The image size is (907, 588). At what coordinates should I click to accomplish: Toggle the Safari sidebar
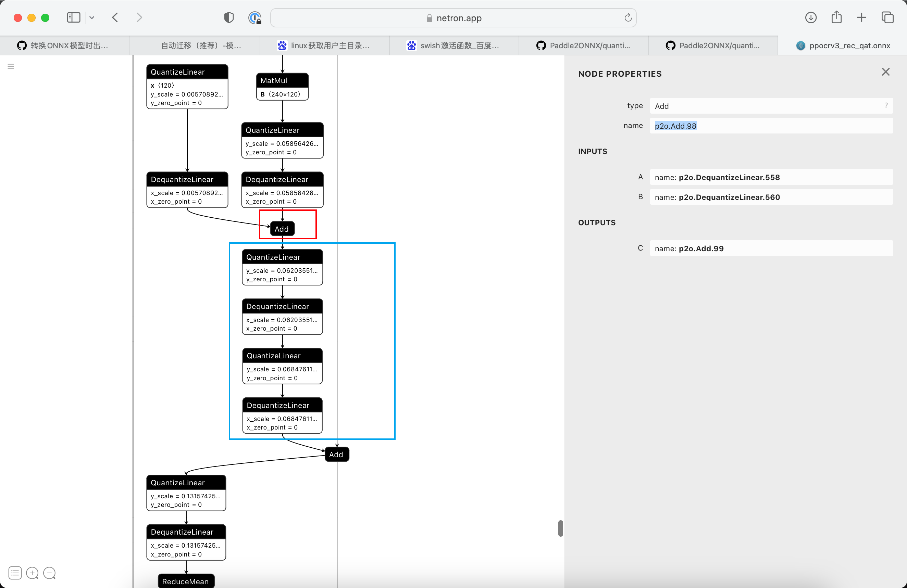pyautogui.click(x=73, y=17)
